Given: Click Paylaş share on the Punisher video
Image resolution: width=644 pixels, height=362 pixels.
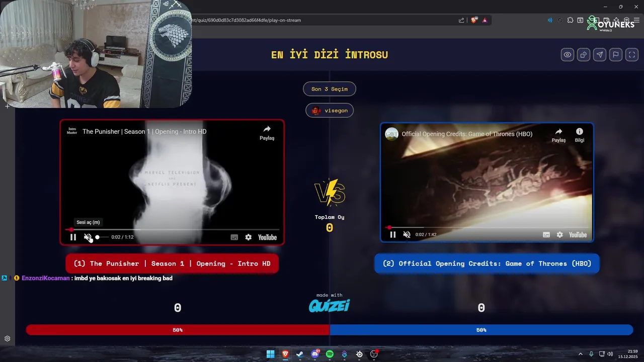Looking at the screenshot, I should click(267, 133).
